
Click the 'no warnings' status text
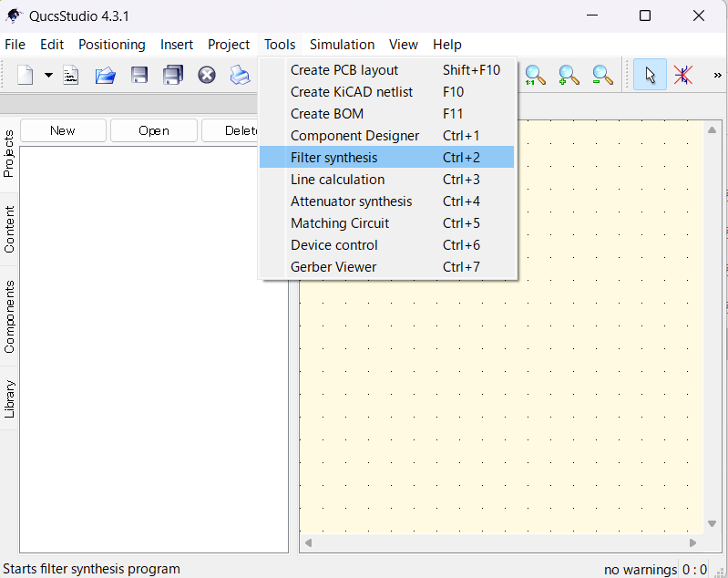(x=641, y=569)
